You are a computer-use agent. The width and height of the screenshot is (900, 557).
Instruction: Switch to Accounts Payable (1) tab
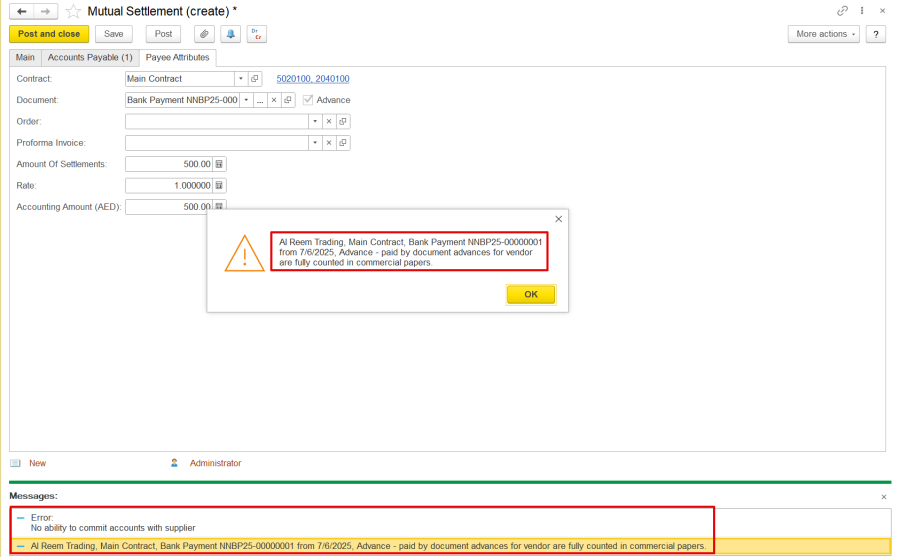click(x=90, y=58)
